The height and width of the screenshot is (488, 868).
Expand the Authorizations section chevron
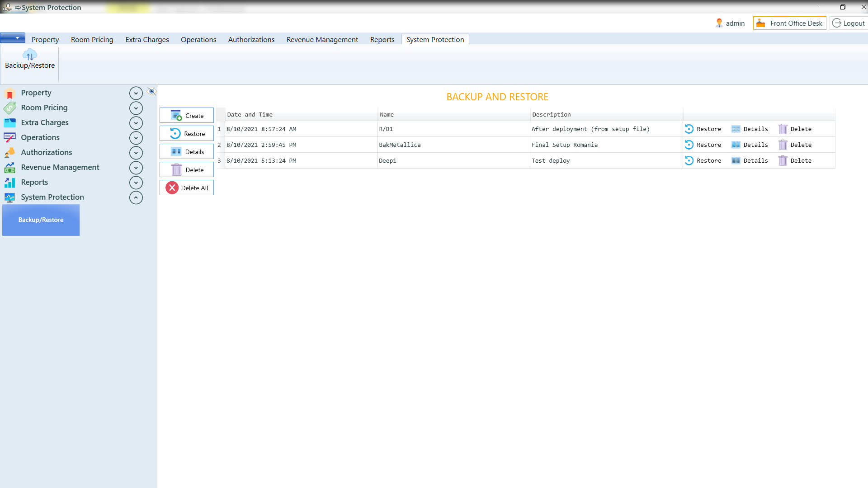(136, 153)
